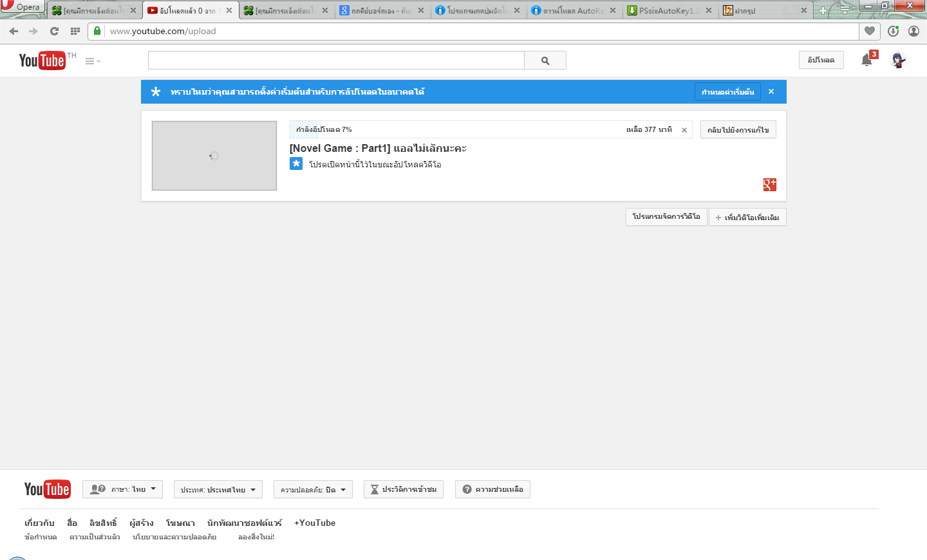Open the นักพัฒนาซอฟต์แวร์ footer link
This screenshot has width=927, height=560.
245,523
